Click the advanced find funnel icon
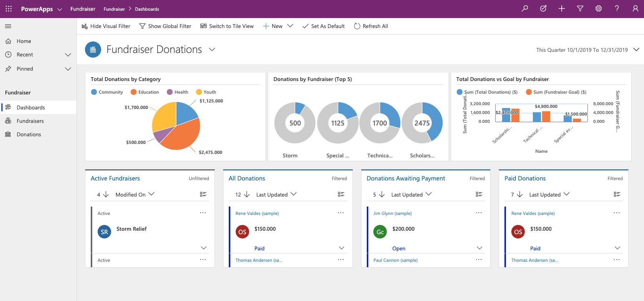This screenshot has width=644, height=301. (580, 8)
